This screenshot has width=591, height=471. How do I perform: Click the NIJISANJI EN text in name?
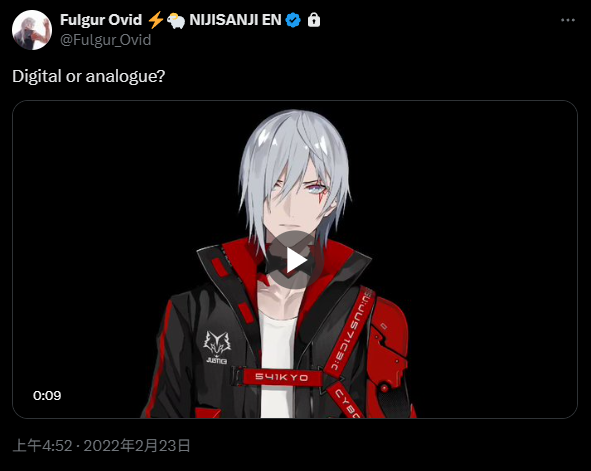point(235,20)
